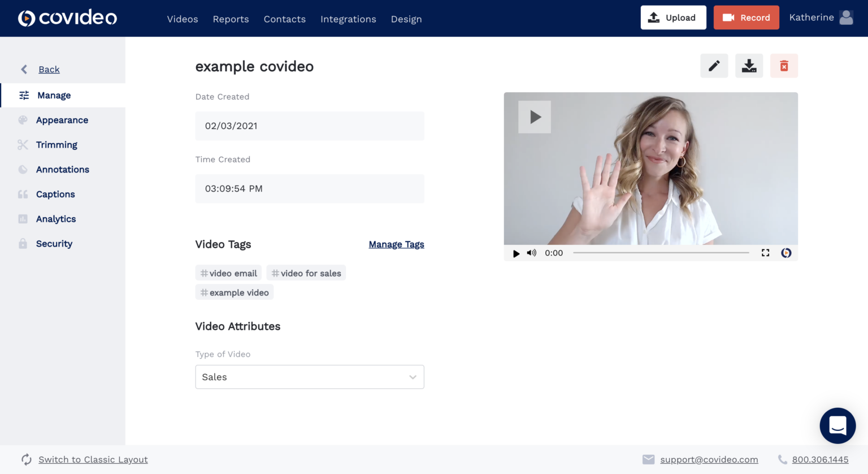Toggle play on the video overlay button
Screen dimensions: 868x474
534,117
